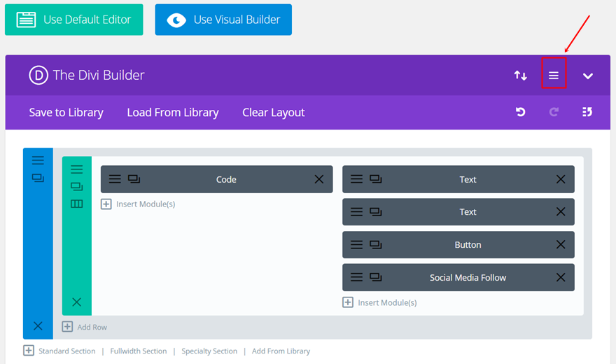Delete the second Text module
The height and width of the screenshot is (364, 616).
pyautogui.click(x=561, y=212)
